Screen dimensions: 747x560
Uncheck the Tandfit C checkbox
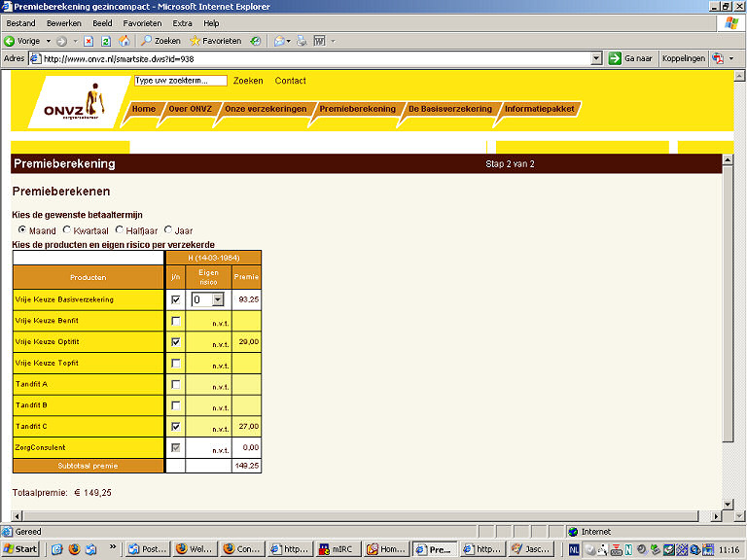click(x=175, y=427)
